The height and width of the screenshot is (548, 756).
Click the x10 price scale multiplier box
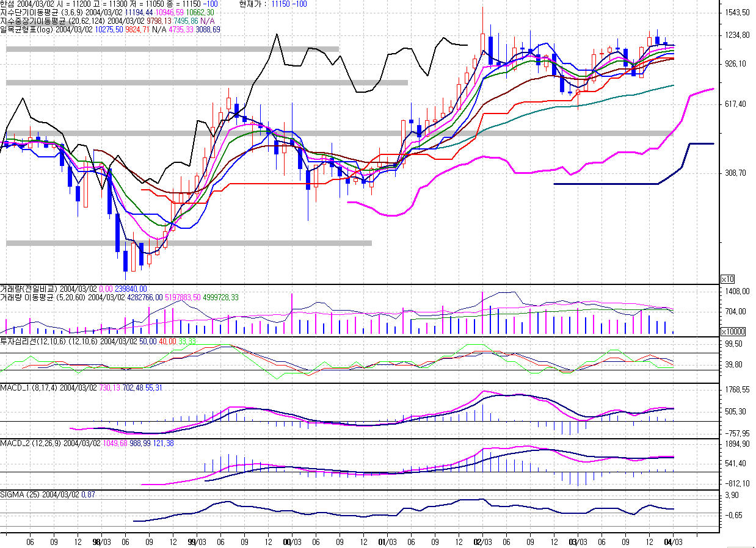pyautogui.click(x=727, y=279)
